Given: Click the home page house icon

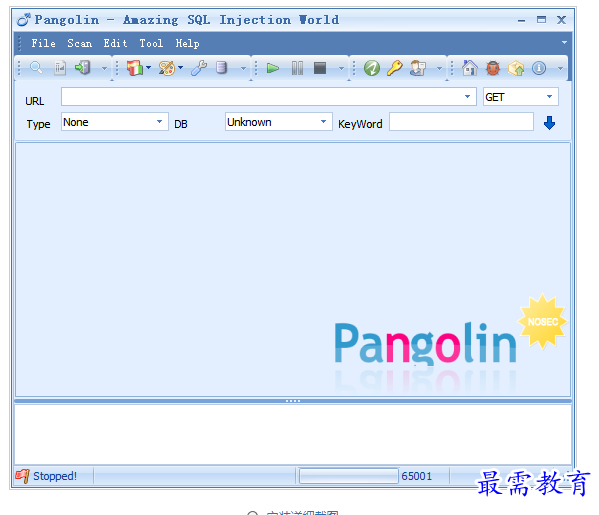Looking at the screenshot, I should (x=469, y=68).
